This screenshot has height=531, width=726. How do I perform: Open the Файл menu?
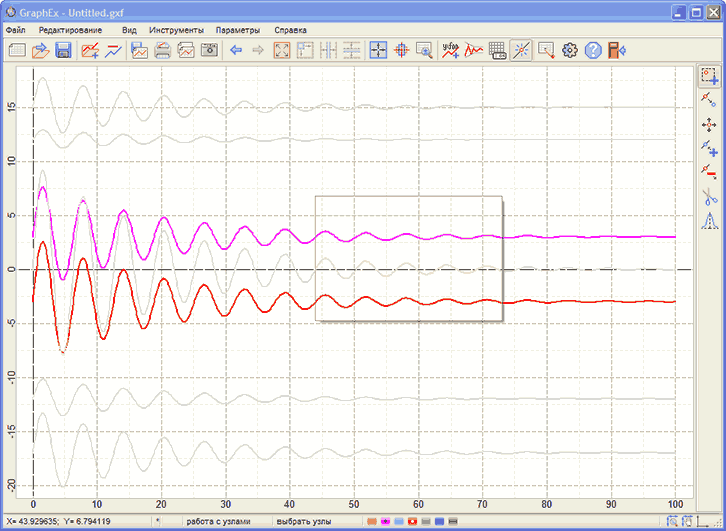click(x=16, y=30)
